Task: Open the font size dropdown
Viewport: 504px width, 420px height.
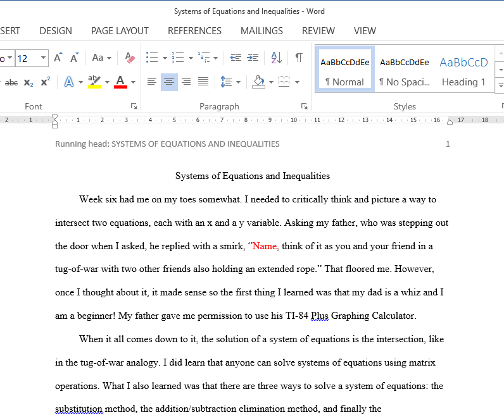Action: tap(43, 58)
